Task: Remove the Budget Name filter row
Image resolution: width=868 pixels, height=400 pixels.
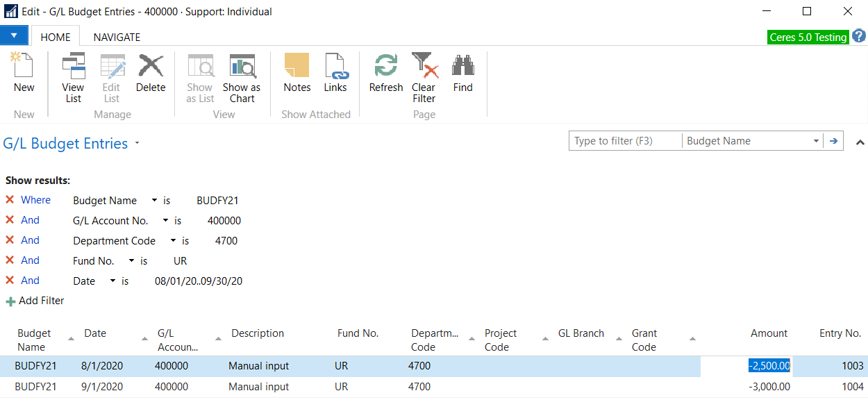Action: [x=10, y=200]
